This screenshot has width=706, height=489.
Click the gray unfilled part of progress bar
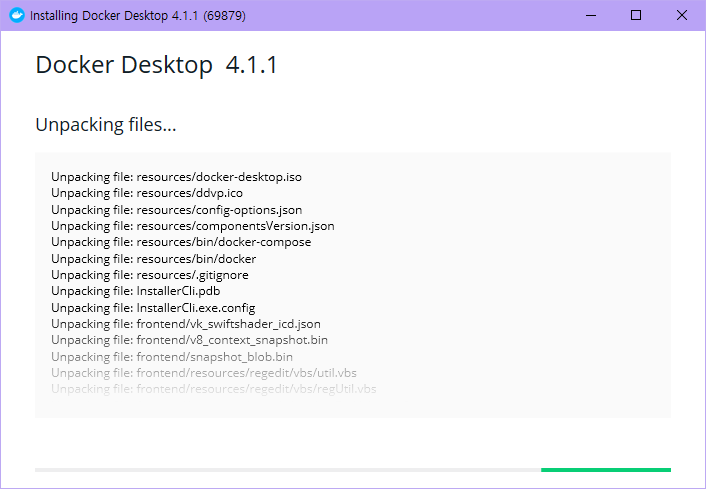point(287,469)
